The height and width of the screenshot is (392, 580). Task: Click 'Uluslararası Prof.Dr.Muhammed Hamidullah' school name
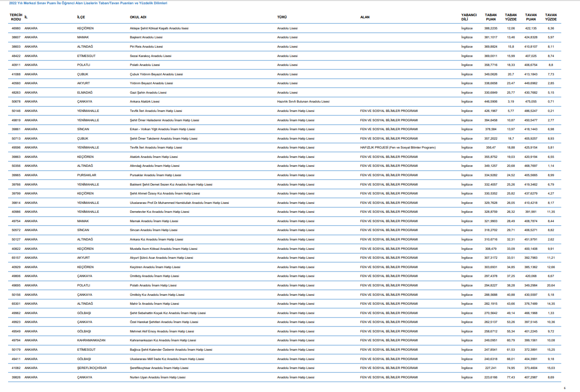tap(179, 203)
